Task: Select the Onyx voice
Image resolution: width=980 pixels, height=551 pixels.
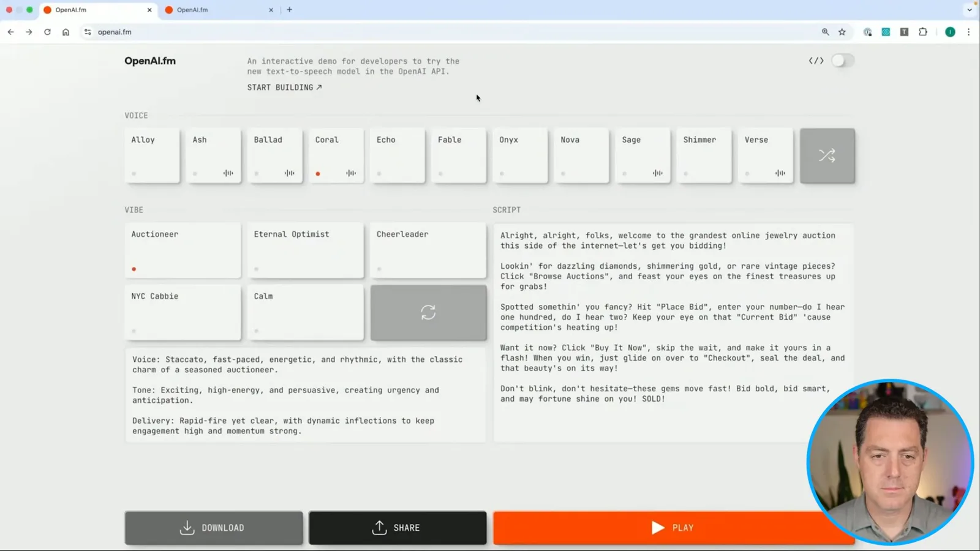Action: [x=520, y=156]
